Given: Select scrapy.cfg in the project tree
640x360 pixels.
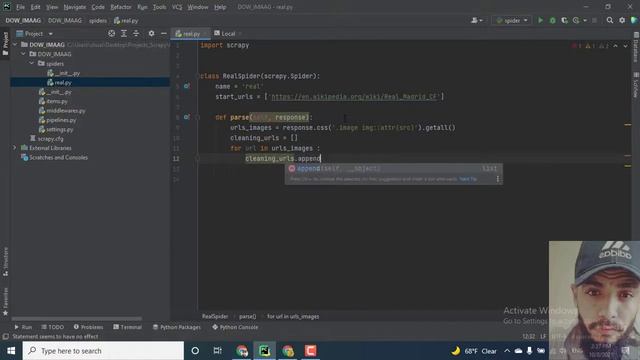Looking at the screenshot, I should click(47, 139).
